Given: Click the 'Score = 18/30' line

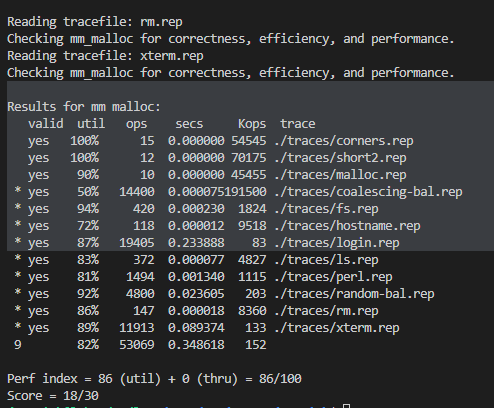Looking at the screenshot, I should coord(53,396).
